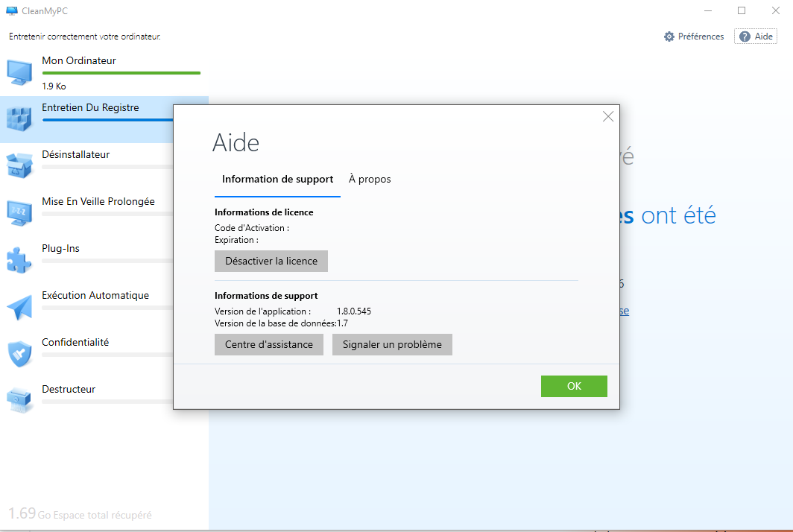The image size is (793, 532).
Task: Click the Plug-Ins puzzle piece icon
Action: (x=19, y=260)
